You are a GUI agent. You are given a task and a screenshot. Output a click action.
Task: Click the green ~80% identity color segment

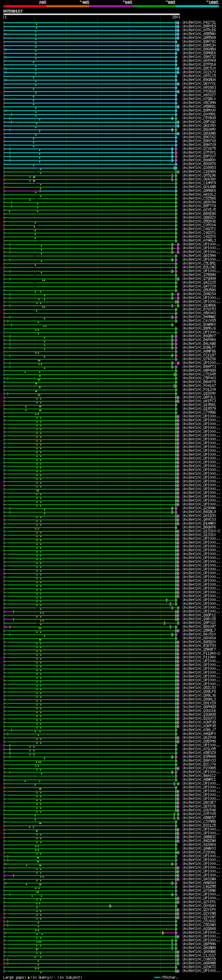(154, 6)
